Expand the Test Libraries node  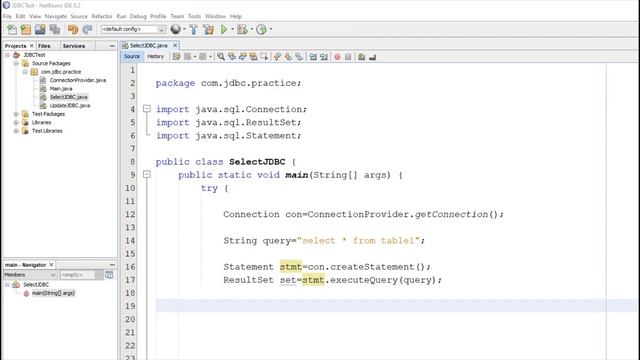tap(16, 131)
